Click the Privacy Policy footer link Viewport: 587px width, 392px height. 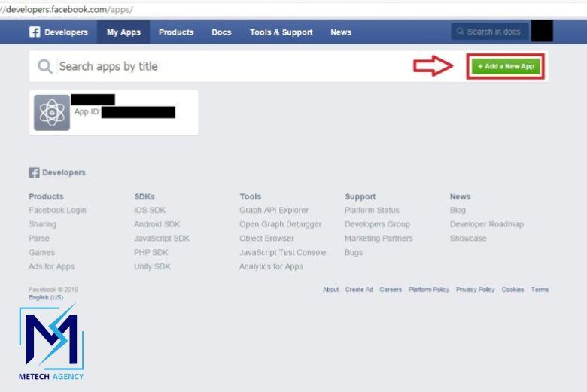[475, 290]
